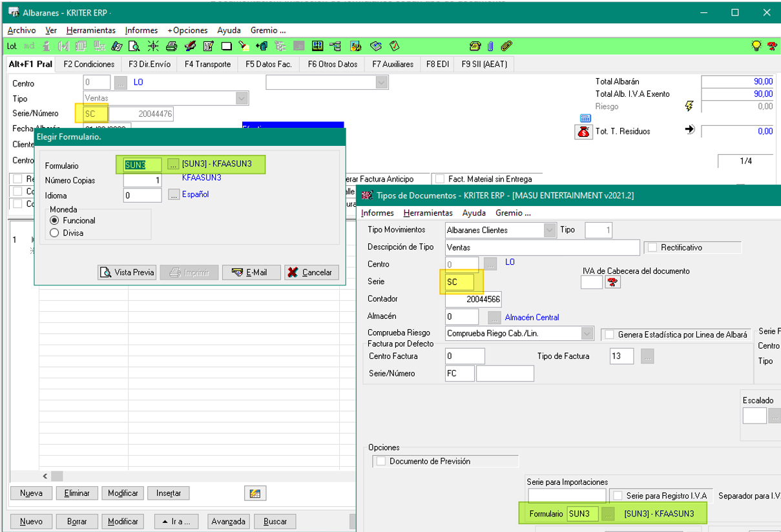Enable the Rectificativo checkbox
Screen dimensions: 781x532
click(652, 247)
